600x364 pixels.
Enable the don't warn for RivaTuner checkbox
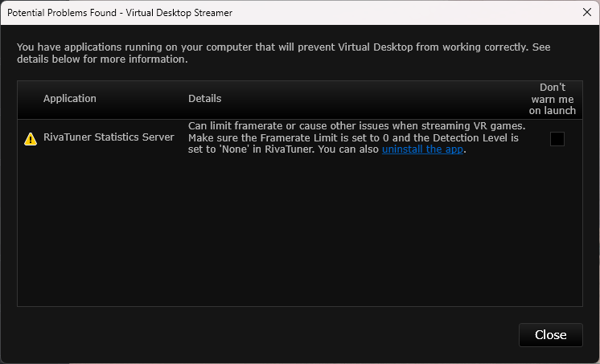(x=557, y=139)
